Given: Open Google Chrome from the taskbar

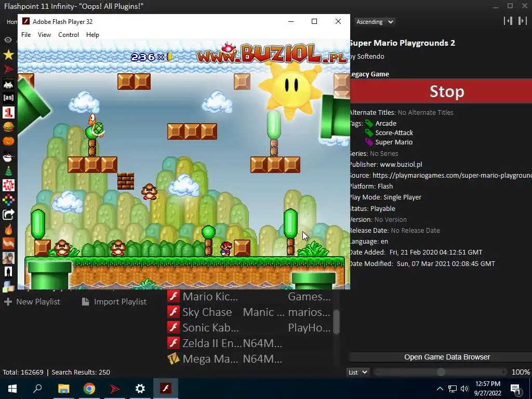Looking at the screenshot, I should click(x=89, y=389).
